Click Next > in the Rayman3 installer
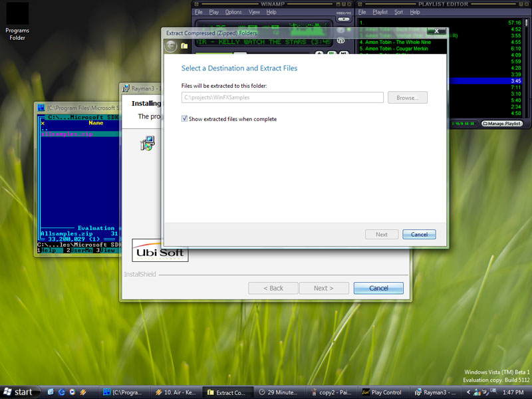This screenshot has height=399, width=532. (x=324, y=288)
